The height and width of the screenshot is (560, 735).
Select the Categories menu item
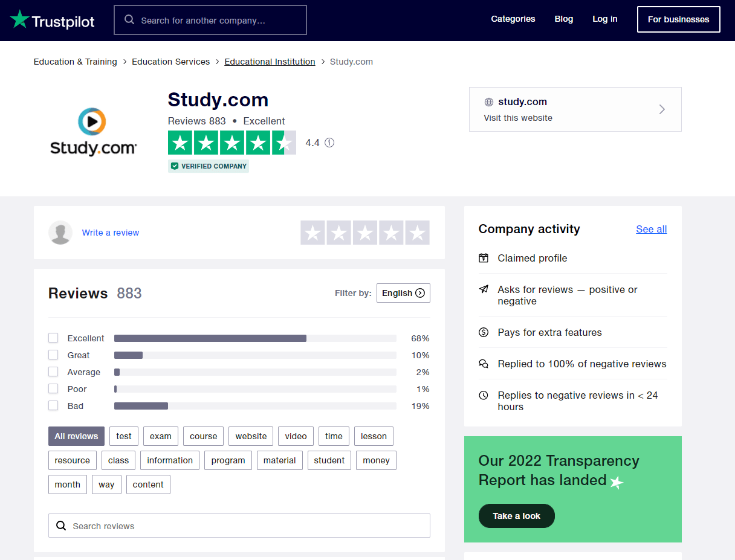[x=513, y=19]
